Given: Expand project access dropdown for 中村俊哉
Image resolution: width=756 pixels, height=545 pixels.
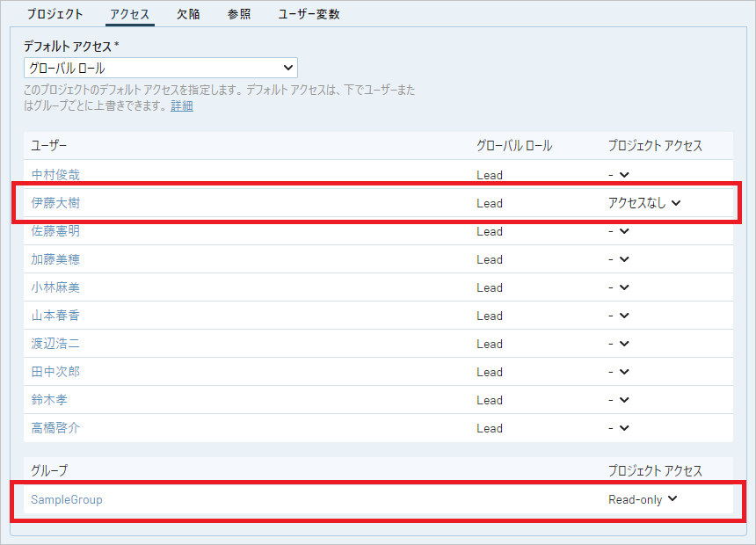Looking at the screenshot, I should click(619, 175).
